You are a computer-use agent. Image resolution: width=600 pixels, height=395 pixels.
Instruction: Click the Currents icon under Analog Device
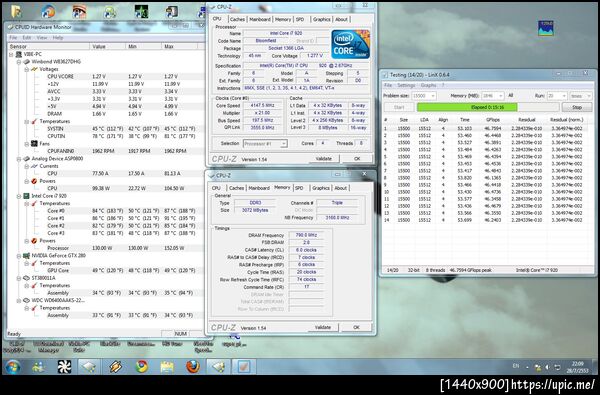[x=34, y=166]
